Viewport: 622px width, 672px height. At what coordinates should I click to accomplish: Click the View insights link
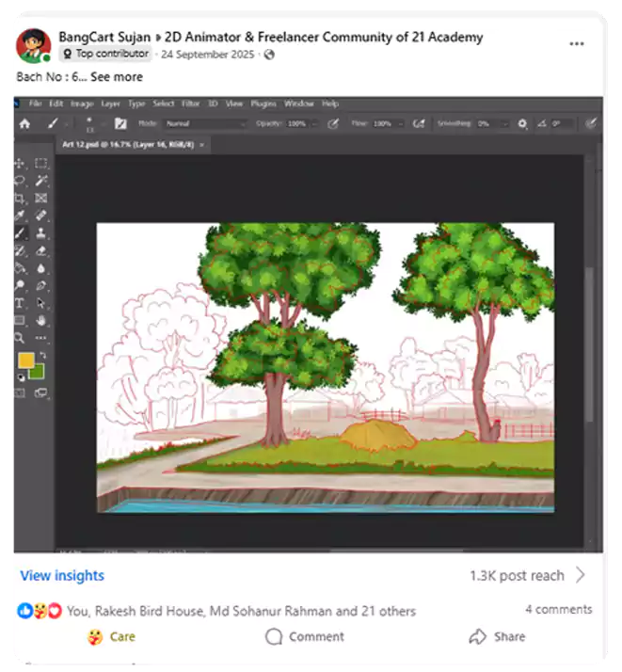[x=62, y=576]
